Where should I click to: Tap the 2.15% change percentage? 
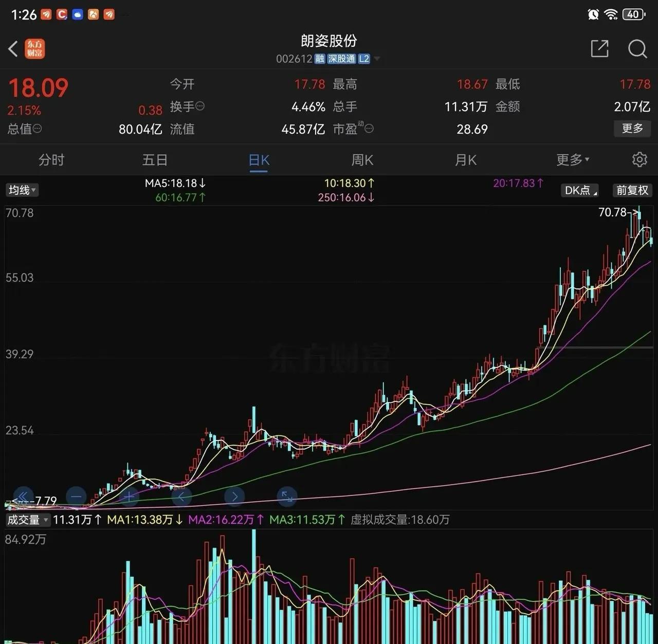[24, 110]
